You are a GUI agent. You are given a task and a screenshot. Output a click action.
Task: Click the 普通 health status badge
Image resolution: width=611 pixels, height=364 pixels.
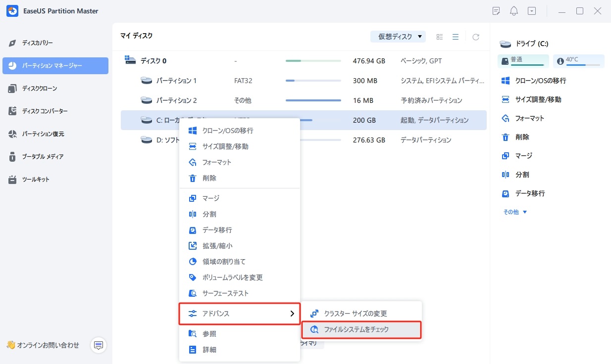523,61
